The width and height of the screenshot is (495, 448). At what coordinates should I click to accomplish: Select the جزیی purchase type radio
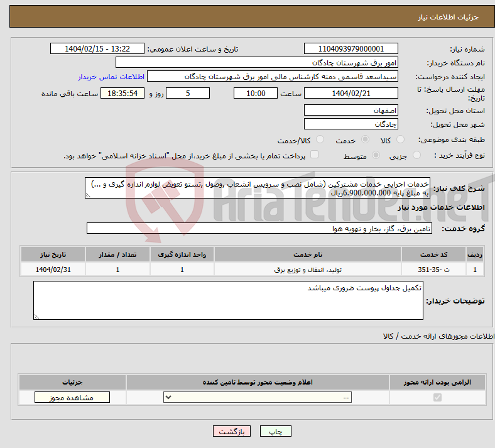(416, 155)
